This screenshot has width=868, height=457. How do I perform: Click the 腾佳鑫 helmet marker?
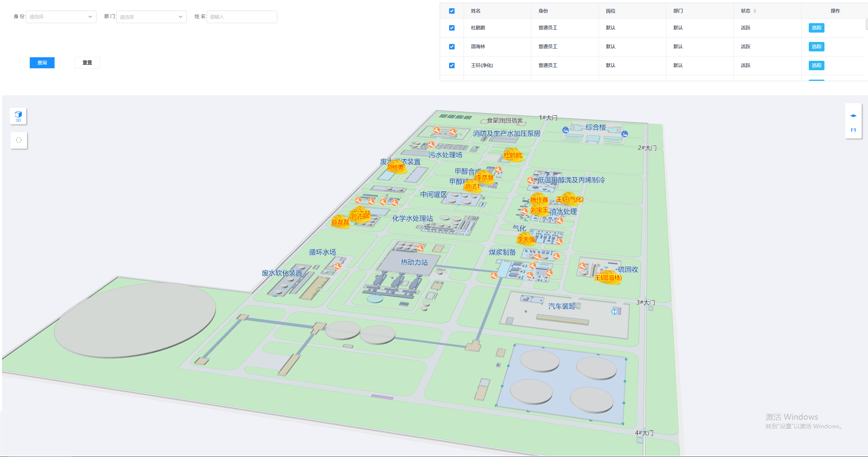click(539, 199)
